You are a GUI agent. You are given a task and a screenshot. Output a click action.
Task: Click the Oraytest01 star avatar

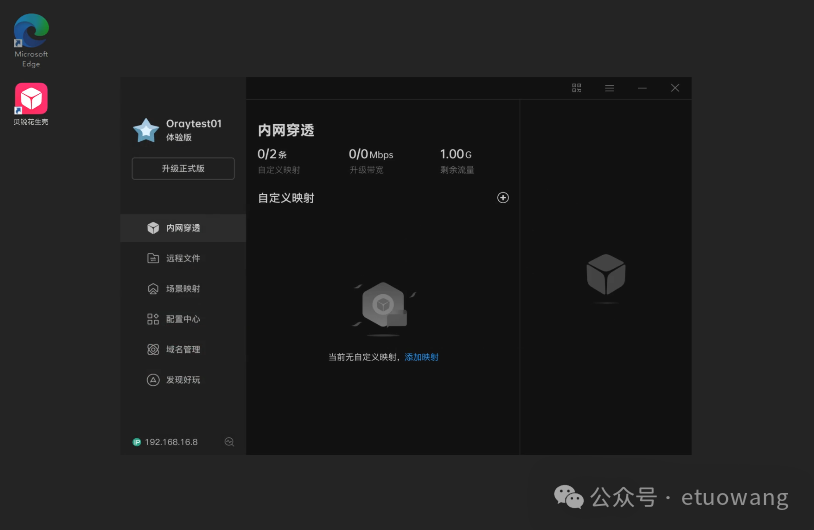click(x=146, y=130)
